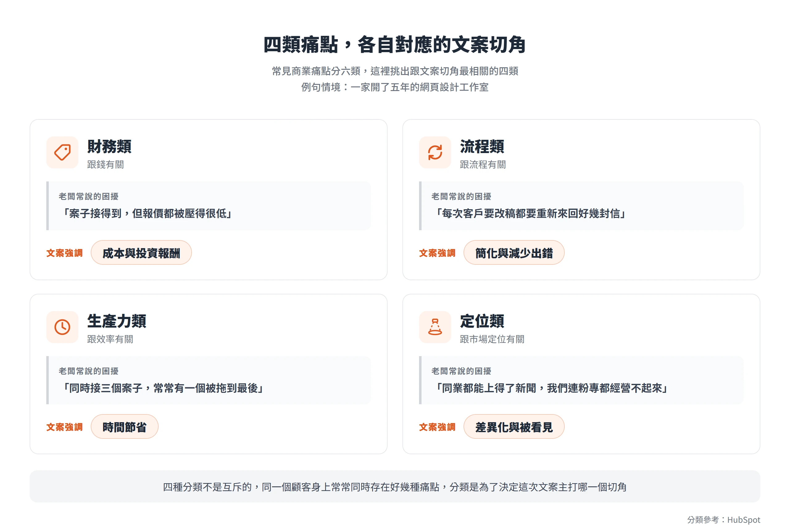Click the clock icon for 生產力類
790x532 pixels.
[x=62, y=327]
